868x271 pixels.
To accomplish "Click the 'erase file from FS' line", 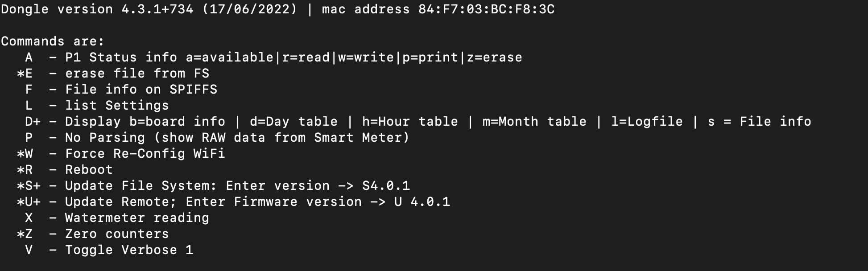I will 137,74.
